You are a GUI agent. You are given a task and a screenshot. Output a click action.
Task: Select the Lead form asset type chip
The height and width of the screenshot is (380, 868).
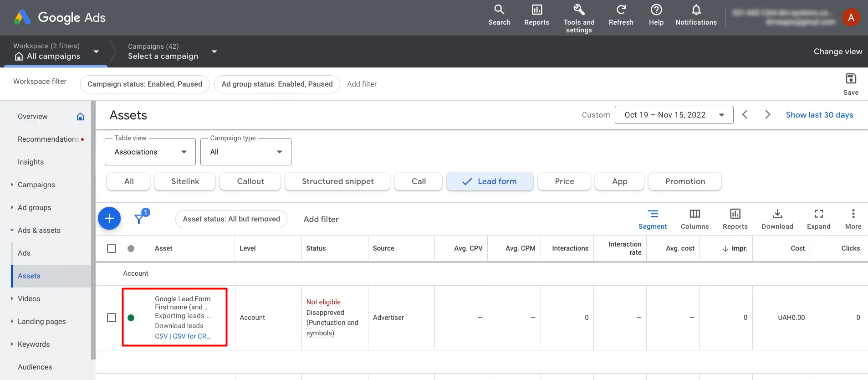pos(490,181)
